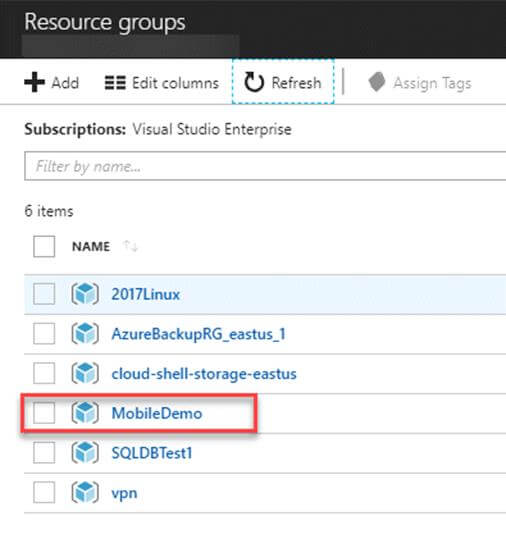This screenshot has width=506, height=548.
Task: Select the MobileDemo row checkbox
Action: [x=44, y=413]
